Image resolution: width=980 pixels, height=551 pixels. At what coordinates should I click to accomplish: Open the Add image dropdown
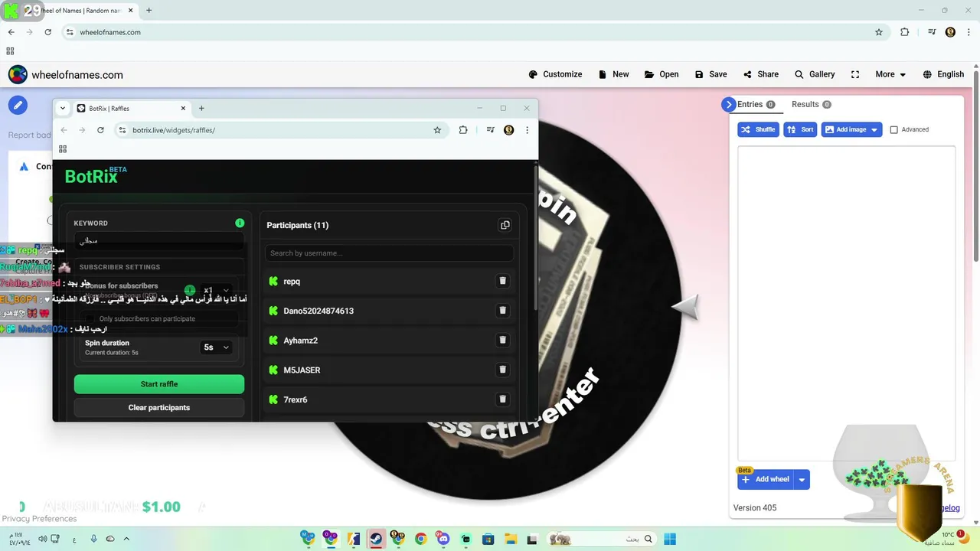851,129
